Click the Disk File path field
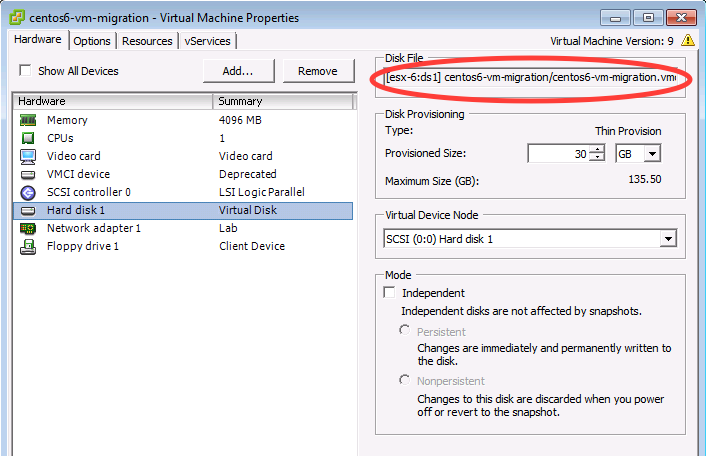The image size is (706, 456). pos(530,78)
